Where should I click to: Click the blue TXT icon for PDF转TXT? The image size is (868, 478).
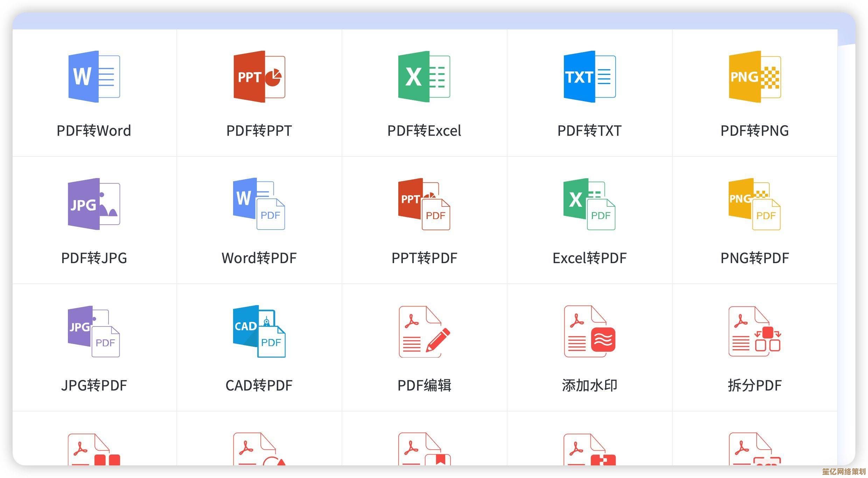pos(590,77)
